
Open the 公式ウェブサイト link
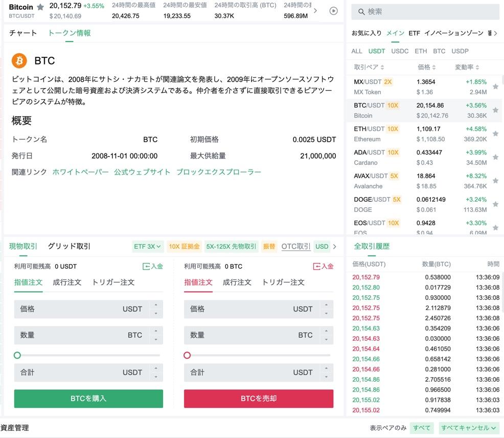142,172
